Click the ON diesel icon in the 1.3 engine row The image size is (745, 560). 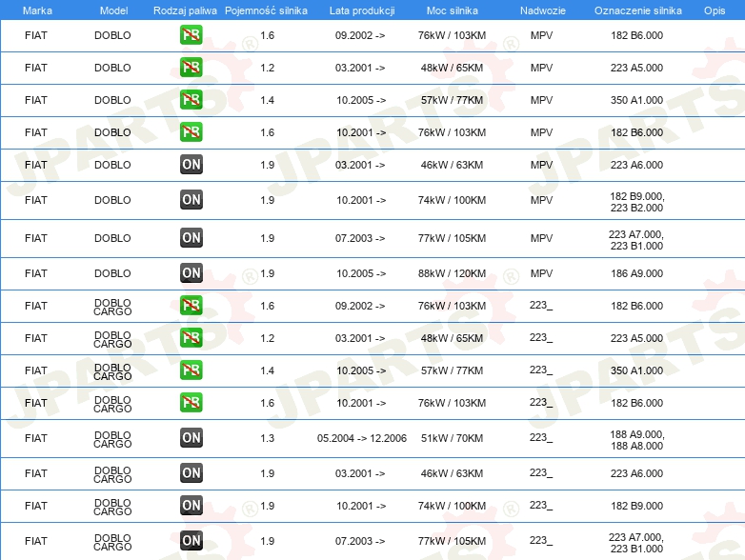(191, 438)
